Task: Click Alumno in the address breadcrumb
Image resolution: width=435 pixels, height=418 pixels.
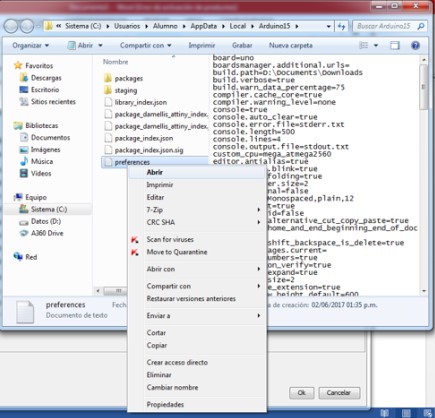Action: pyautogui.click(x=165, y=26)
